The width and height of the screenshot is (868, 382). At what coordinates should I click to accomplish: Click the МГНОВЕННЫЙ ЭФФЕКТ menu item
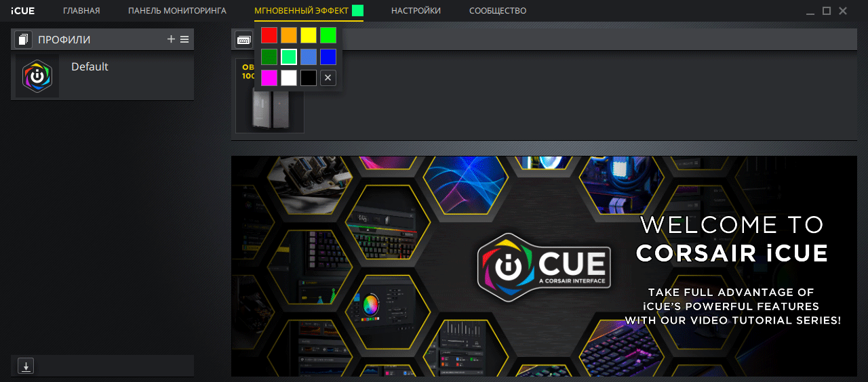coord(301,11)
